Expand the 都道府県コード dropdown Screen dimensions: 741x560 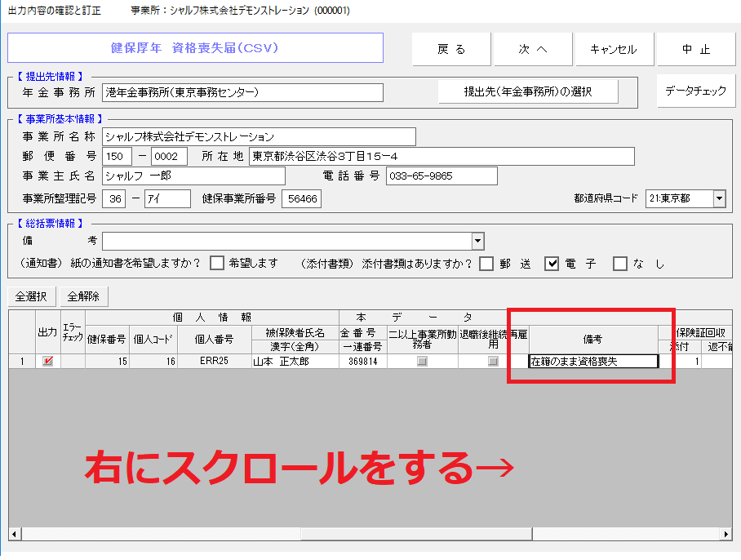click(719, 198)
